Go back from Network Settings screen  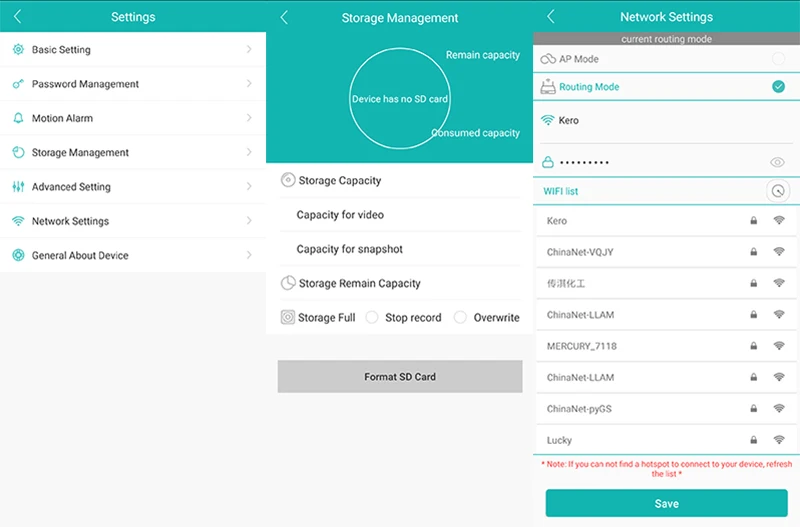551,16
